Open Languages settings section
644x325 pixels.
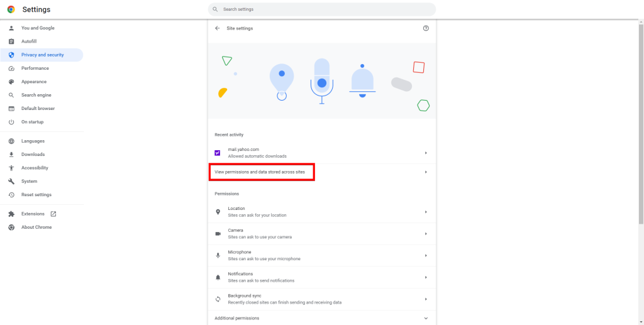42,141
